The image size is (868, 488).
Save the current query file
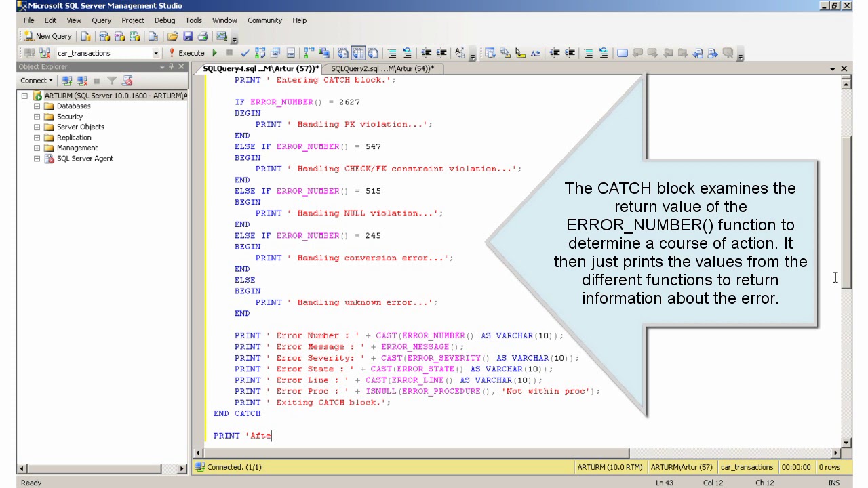187,36
